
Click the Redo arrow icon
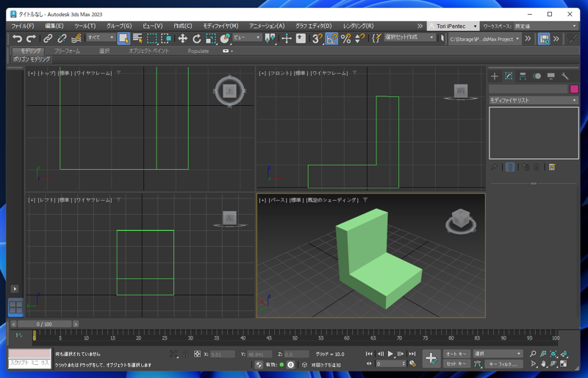tap(31, 38)
